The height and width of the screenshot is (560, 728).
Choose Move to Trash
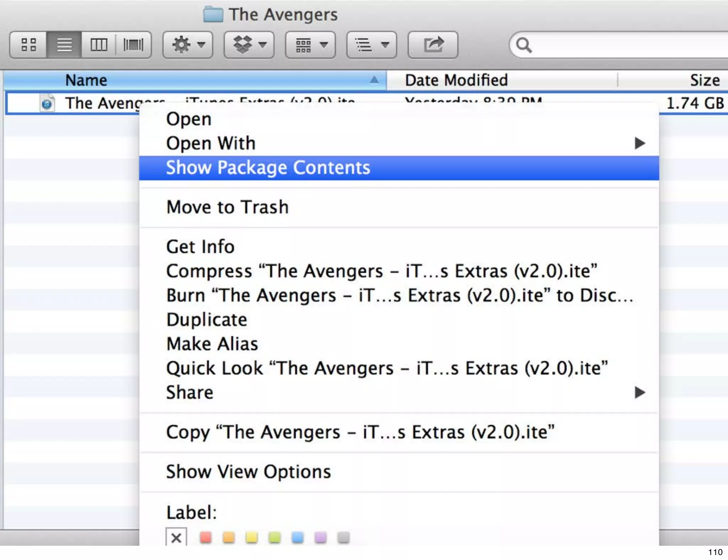click(x=227, y=207)
